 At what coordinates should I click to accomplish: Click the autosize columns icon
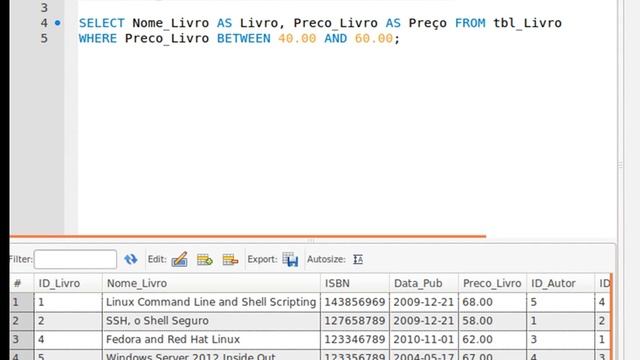point(358,259)
